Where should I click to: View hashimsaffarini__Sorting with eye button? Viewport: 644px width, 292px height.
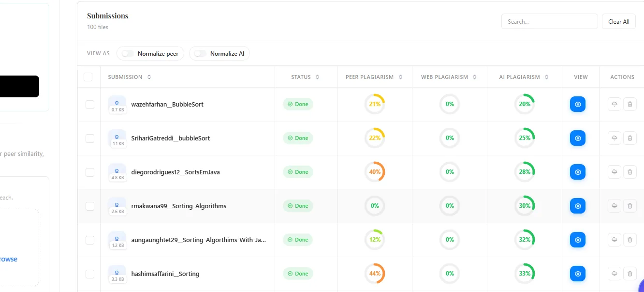click(577, 274)
